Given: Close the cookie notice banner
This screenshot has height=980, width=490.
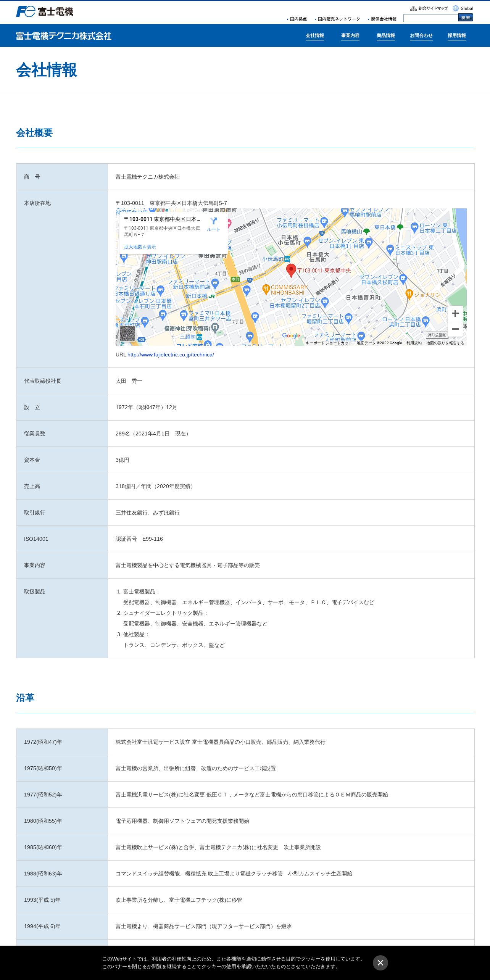Looking at the screenshot, I should click(380, 963).
